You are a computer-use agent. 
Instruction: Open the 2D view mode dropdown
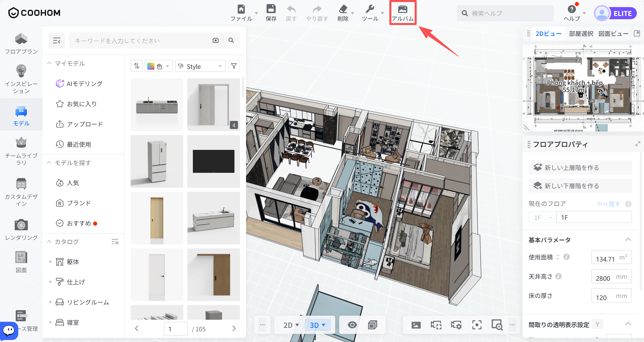tap(291, 325)
